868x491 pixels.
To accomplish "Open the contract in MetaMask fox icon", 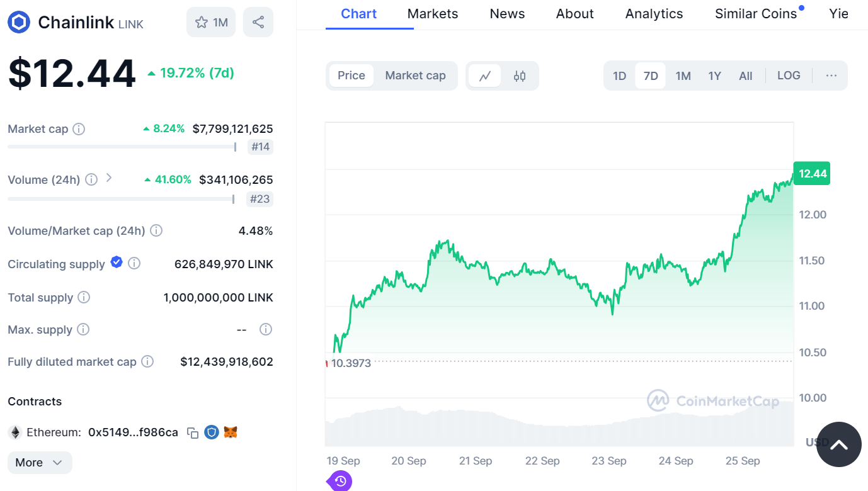I will 231,432.
